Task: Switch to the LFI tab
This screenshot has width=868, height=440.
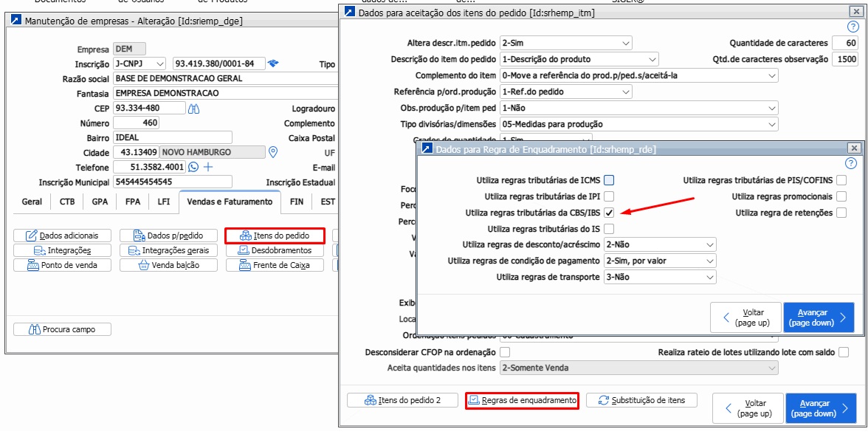Action: click(164, 202)
